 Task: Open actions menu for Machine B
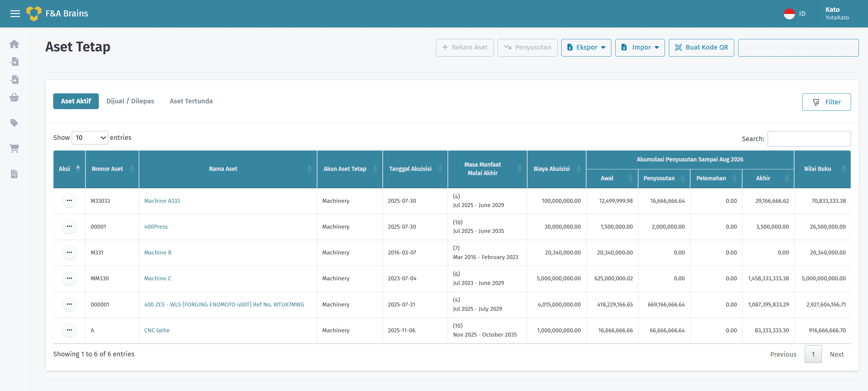(69, 252)
